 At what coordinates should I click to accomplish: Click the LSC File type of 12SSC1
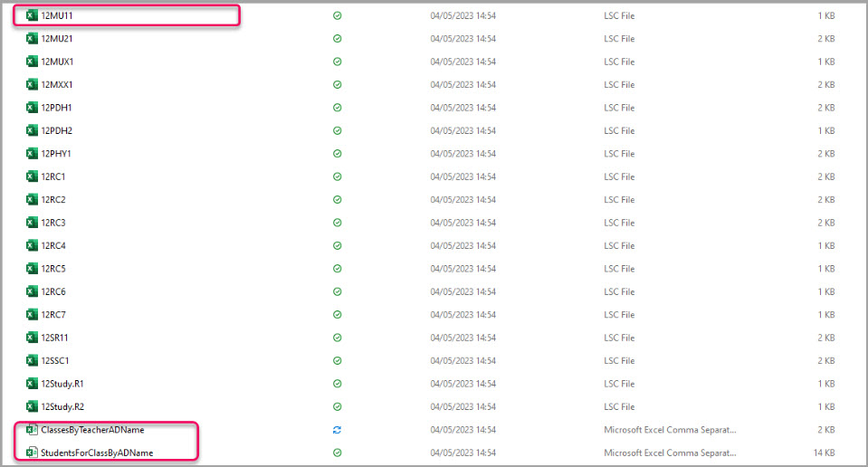(619, 360)
